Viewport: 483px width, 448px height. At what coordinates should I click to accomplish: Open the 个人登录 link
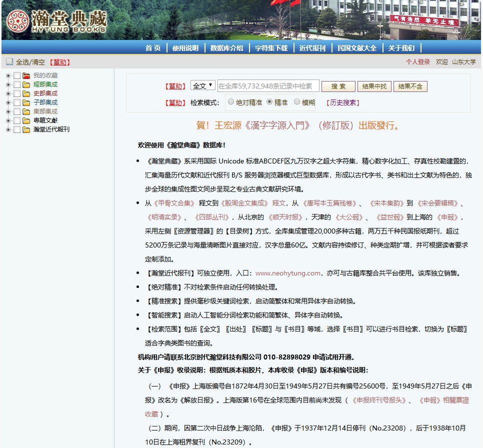[x=417, y=62]
